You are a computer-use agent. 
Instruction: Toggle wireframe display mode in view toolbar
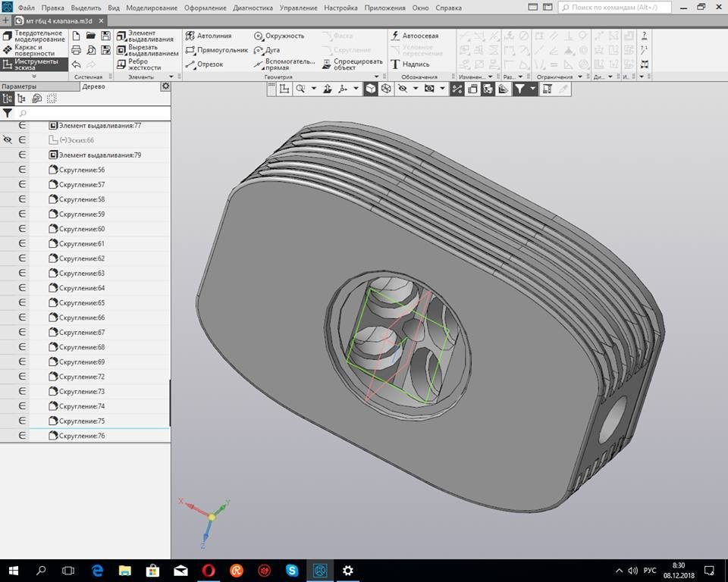coord(386,89)
